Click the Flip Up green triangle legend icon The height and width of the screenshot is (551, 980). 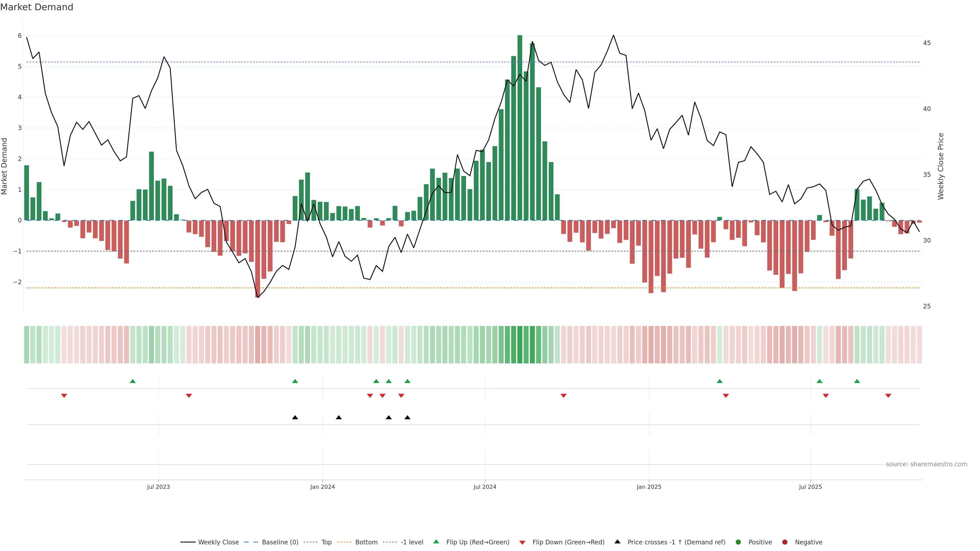pyautogui.click(x=436, y=542)
